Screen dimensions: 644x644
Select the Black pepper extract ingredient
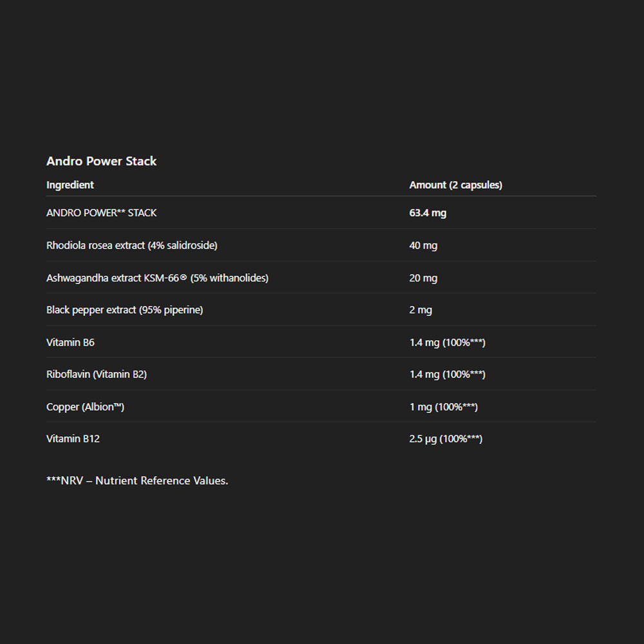coord(125,310)
